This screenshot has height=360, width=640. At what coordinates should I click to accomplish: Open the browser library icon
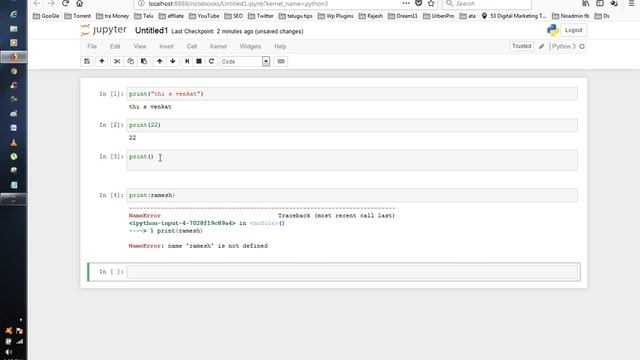[x=586, y=3]
